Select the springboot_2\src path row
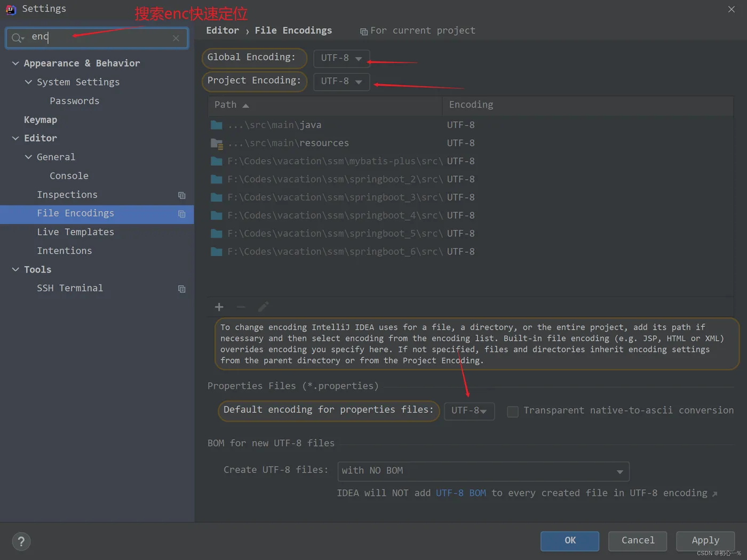The height and width of the screenshot is (560, 747). [x=471, y=179]
